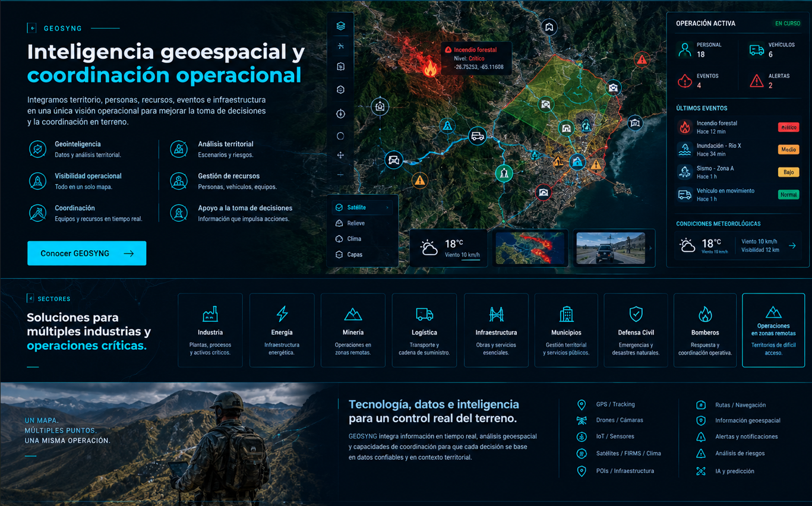
Task: Click the Visibilidad operacional icon
Action: (x=38, y=181)
